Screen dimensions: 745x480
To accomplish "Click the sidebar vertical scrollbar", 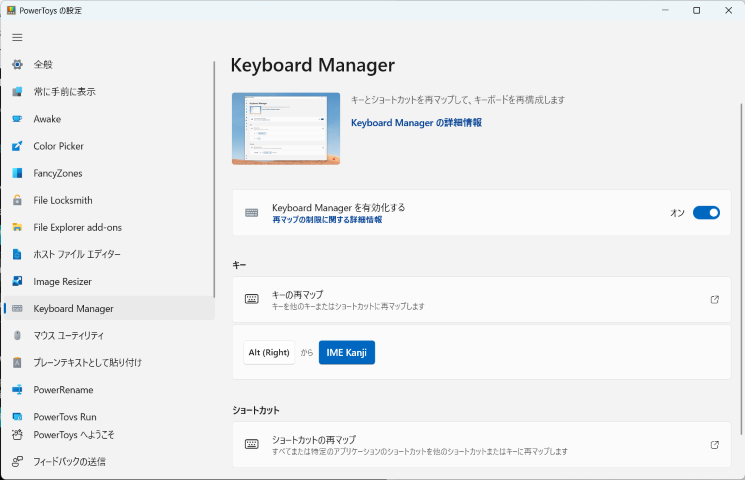I will pos(214,180).
